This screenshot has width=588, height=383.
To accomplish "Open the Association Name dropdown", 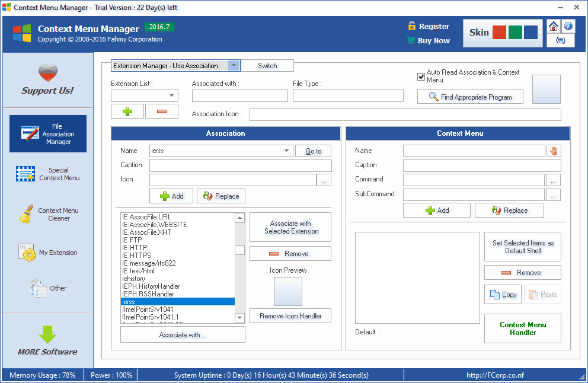I will 286,151.
